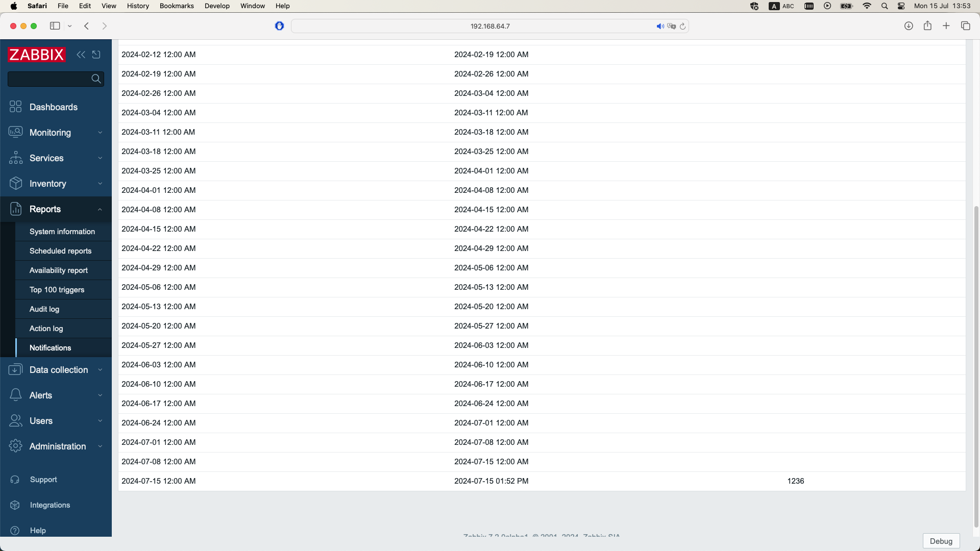Go forward in Safari
The height and width of the screenshot is (551, 980).
pyautogui.click(x=105, y=26)
